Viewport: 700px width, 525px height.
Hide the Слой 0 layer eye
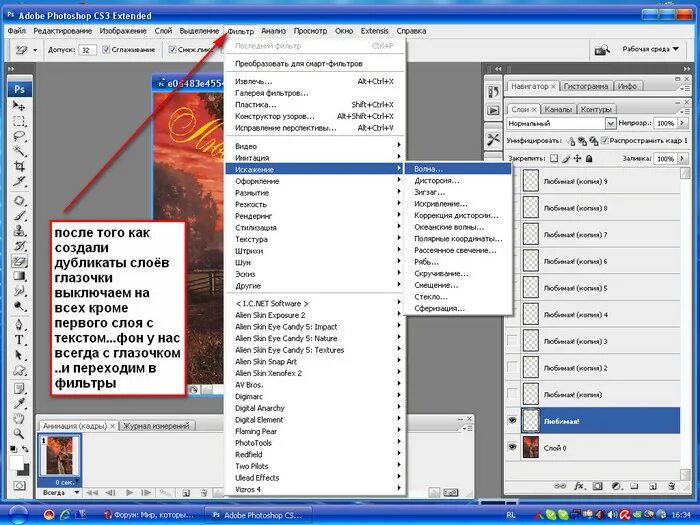512,447
